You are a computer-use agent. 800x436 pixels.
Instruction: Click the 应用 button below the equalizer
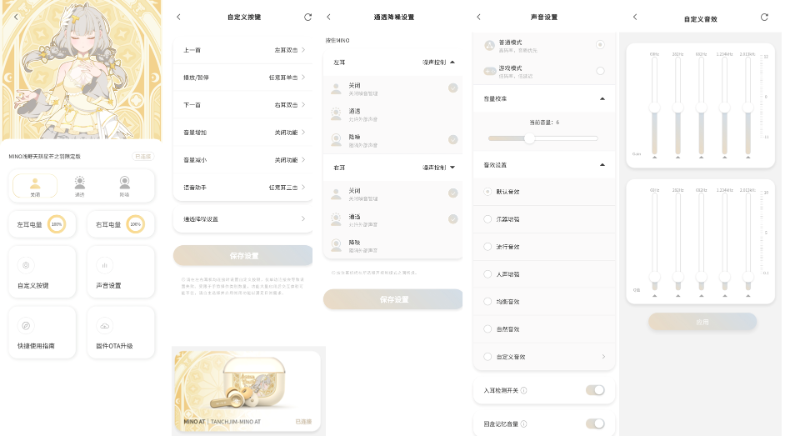coord(701,321)
